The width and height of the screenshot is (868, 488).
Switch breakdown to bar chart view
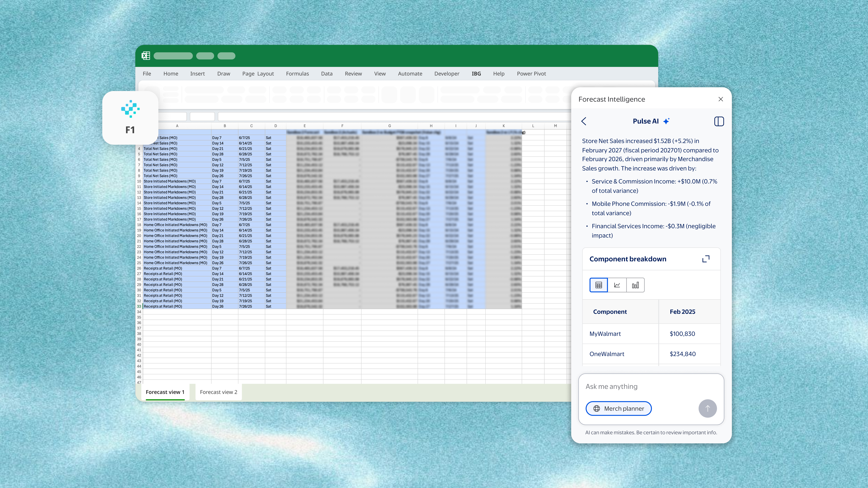coord(635,285)
